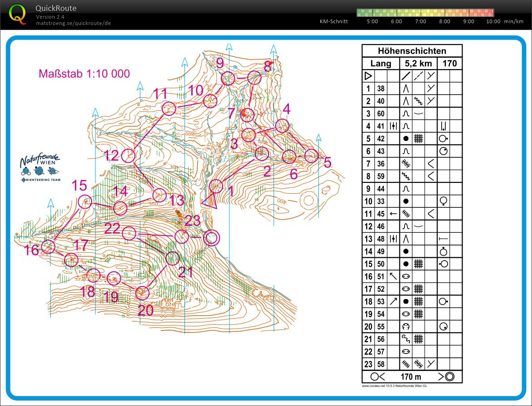Select control circle 1 on the map
The height and width of the screenshot is (406, 532).
pos(216,186)
